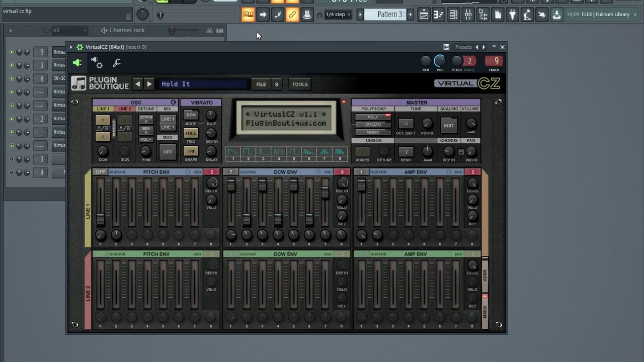Open the piano roll typing keyboard icon
The height and width of the screenshot is (362, 644).
[x=248, y=15]
